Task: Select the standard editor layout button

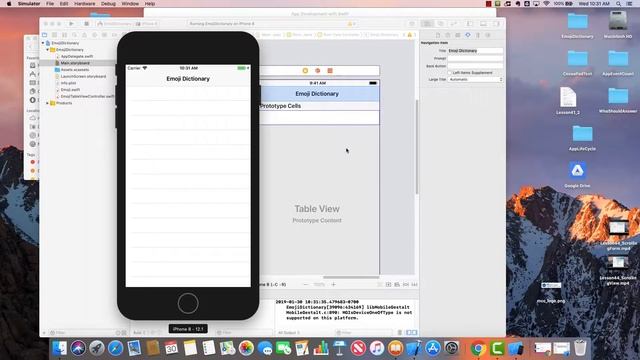Action: [x=427, y=24]
